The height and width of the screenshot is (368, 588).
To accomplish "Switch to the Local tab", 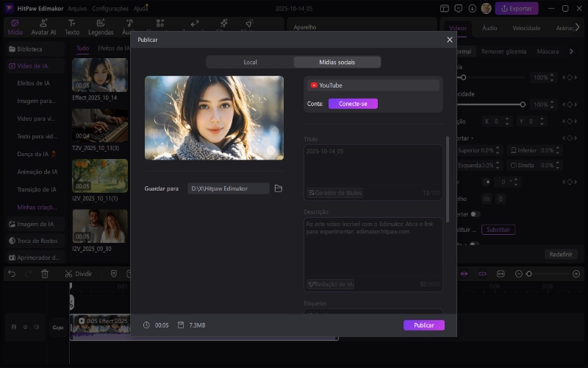I will coord(250,62).
